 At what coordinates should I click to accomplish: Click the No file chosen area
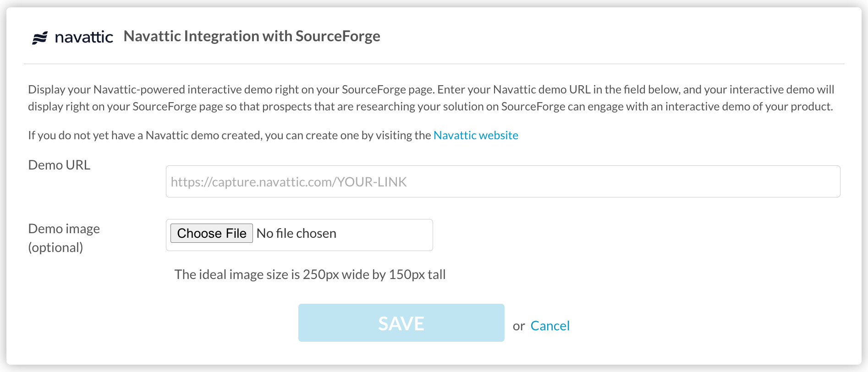coord(296,234)
